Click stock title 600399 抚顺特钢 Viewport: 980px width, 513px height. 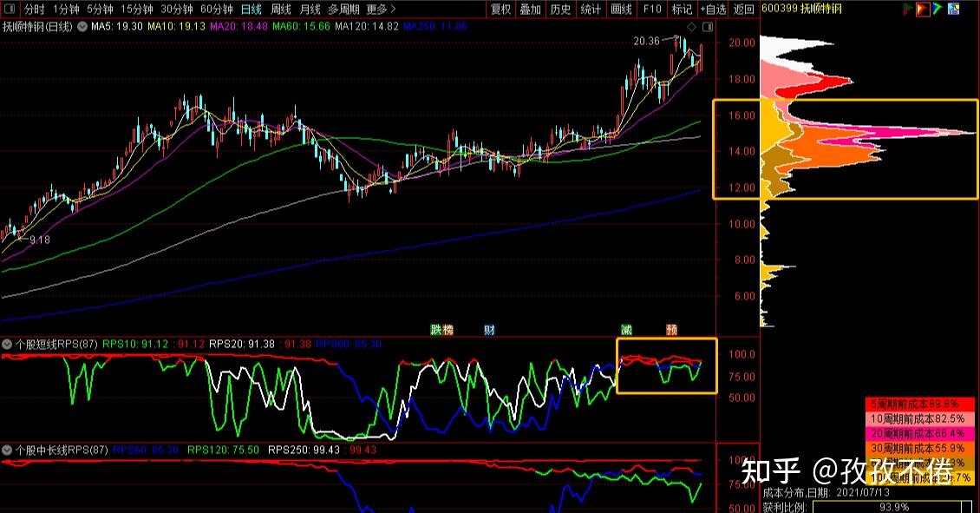[802, 8]
